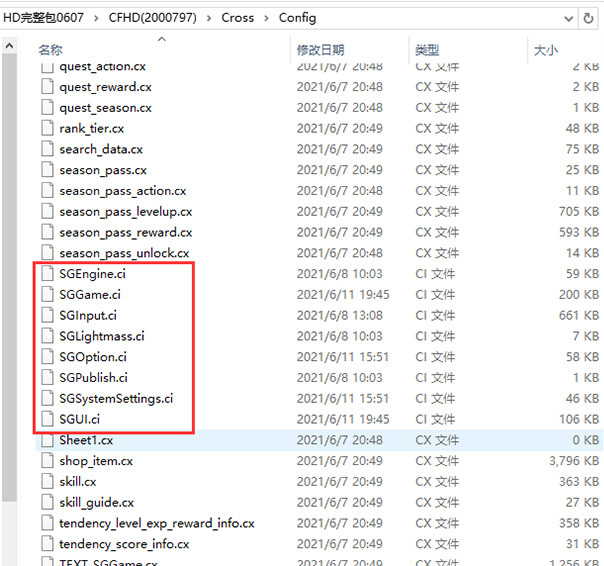Navigate to HD完整包0607 in the breadcrumb
The height and width of the screenshot is (566, 604).
click(x=43, y=18)
